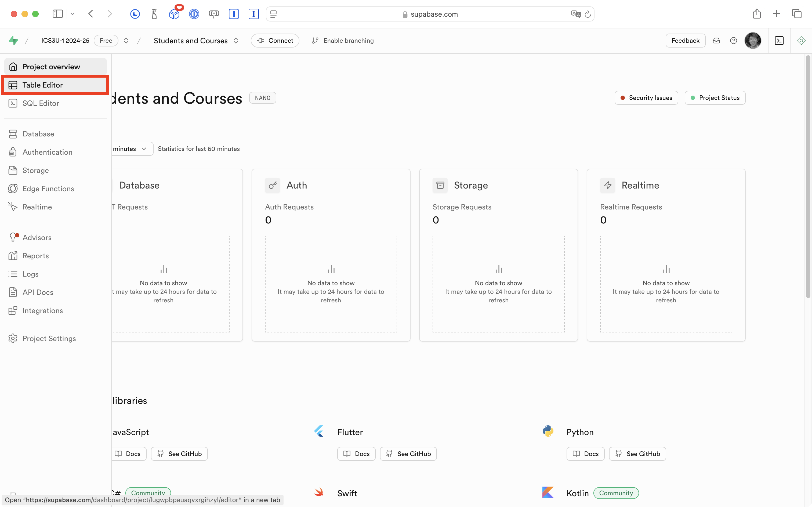This screenshot has height=507, width=812.
Task: Open the Students and Courses project switcher
Action: tap(236, 41)
